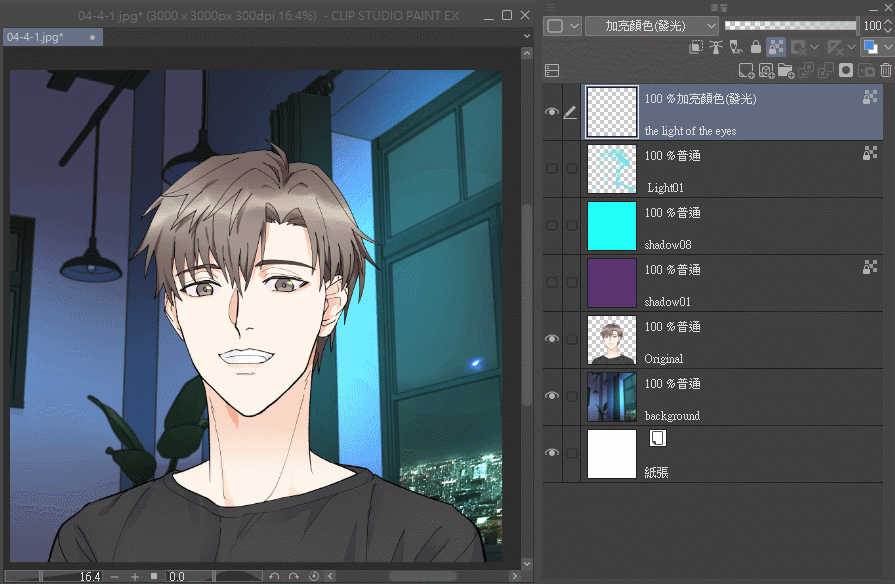Create a new layer folder
The height and width of the screenshot is (584, 895).
click(x=786, y=70)
